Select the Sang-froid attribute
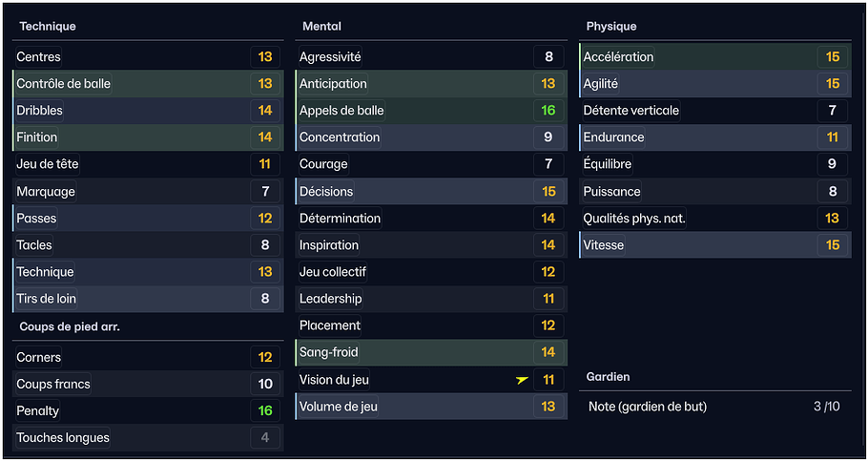The height and width of the screenshot is (461, 868). click(329, 352)
